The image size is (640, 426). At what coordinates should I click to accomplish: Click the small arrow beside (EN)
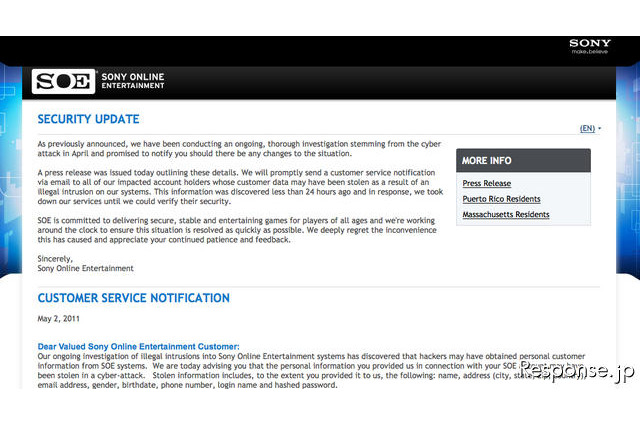[600, 129]
